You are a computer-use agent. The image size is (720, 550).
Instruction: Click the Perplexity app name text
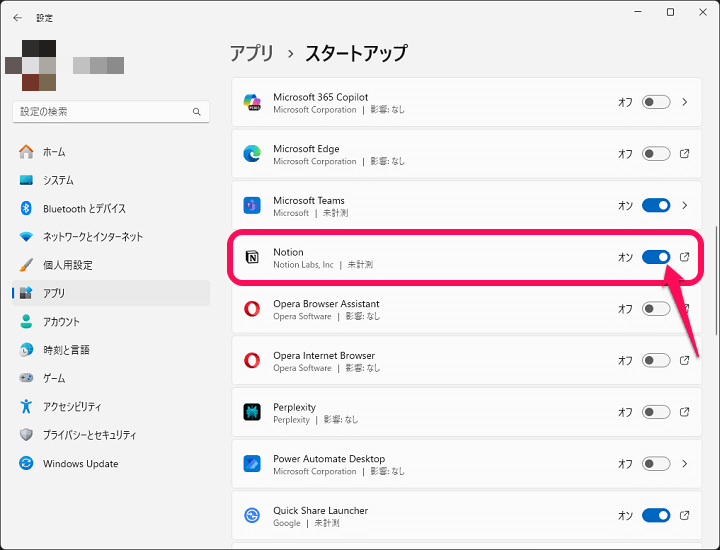(294, 407)
